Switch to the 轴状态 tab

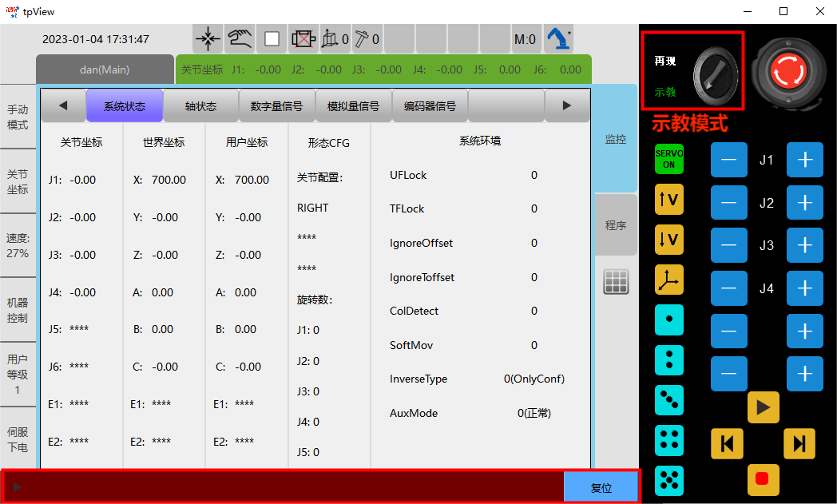(x=201, y=105)
